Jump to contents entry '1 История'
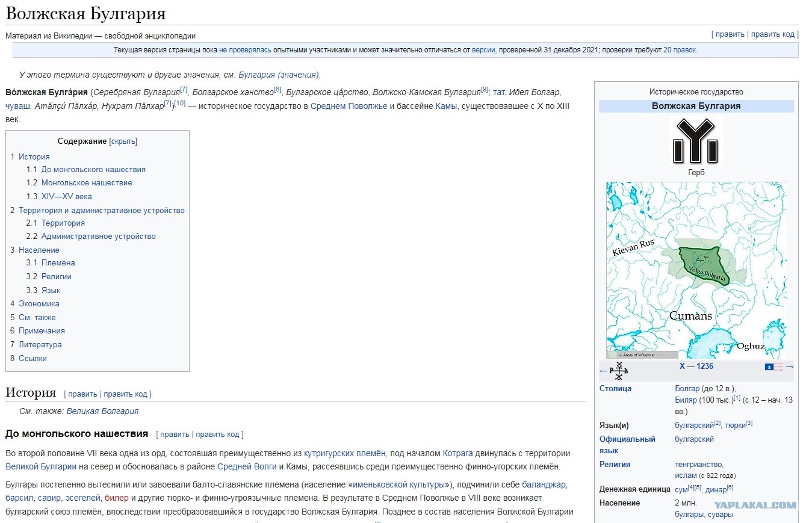Screen dimensions: 812x523 30,157
